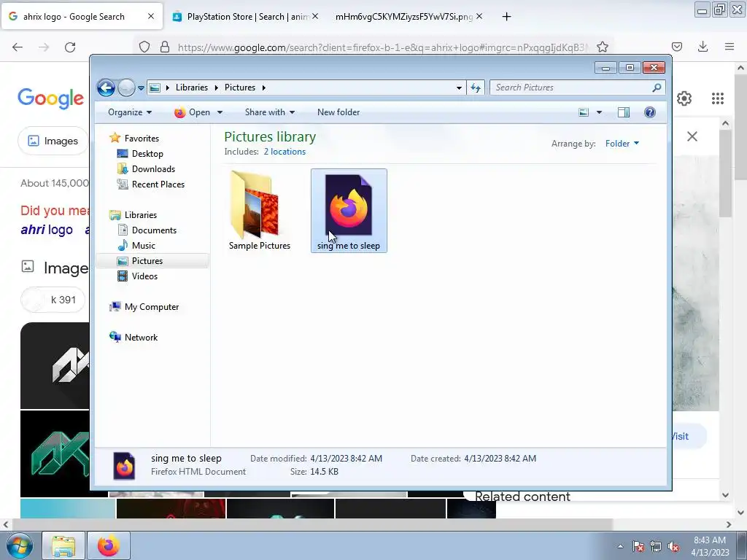This screenshot has width=747, height=560.
Task: Open Google settings gear
Action: pos(684,98)
